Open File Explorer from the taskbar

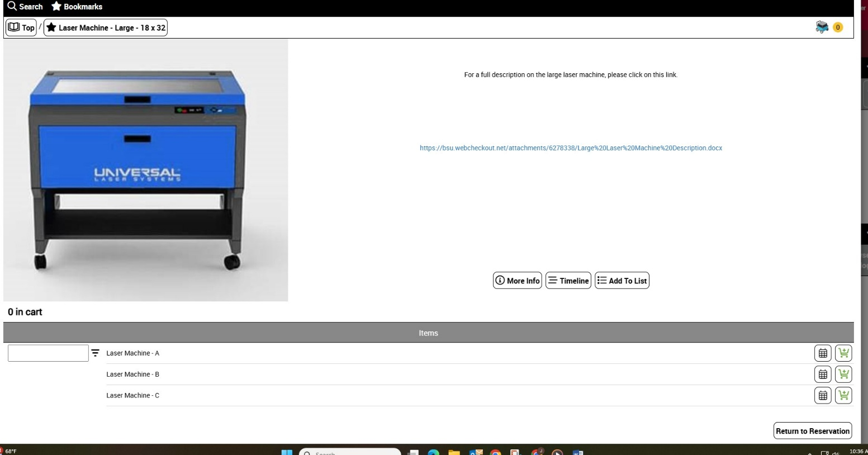click(454, 452)
